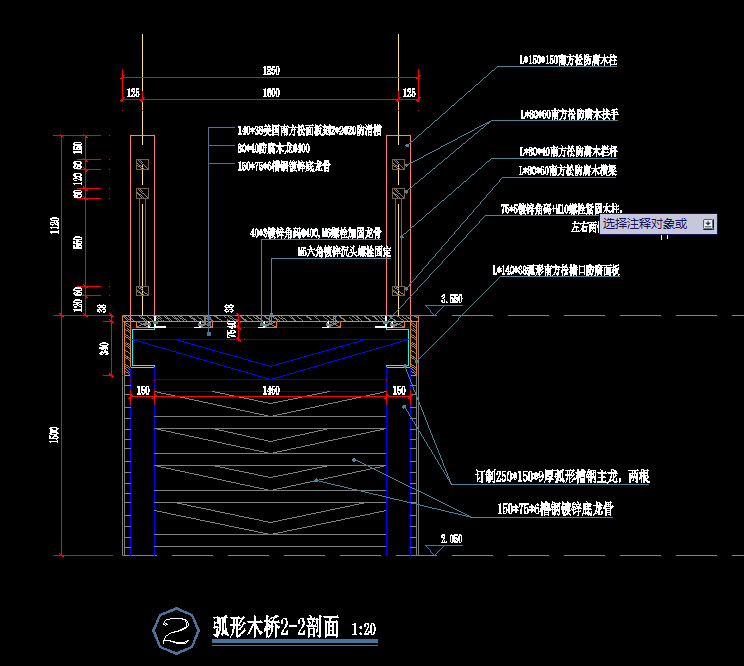Select the L*140*38 arc fascia annotation
This screenshot has width=744, height=666.
(556, 270)
